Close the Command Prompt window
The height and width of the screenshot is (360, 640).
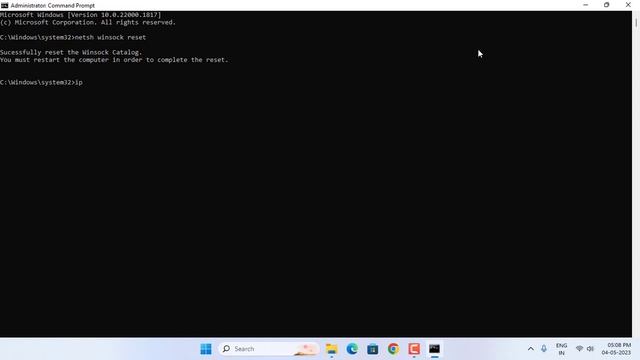click(628, 5)
